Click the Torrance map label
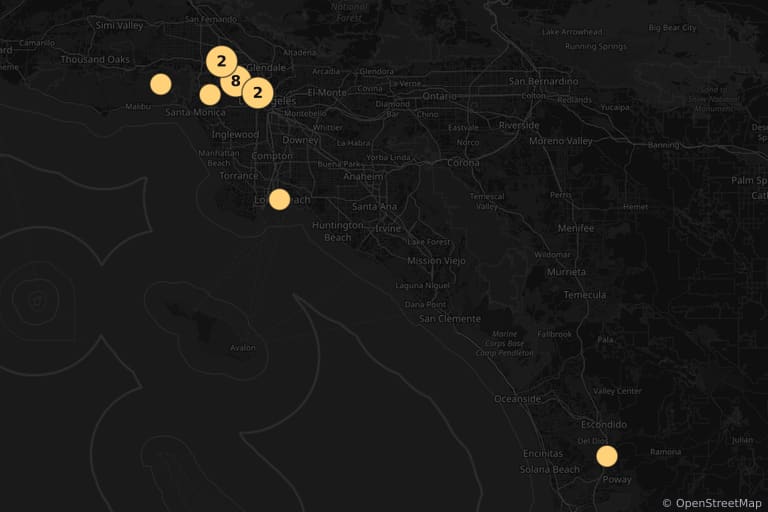Viewport: 768px width, 512px height. point(239,175)
